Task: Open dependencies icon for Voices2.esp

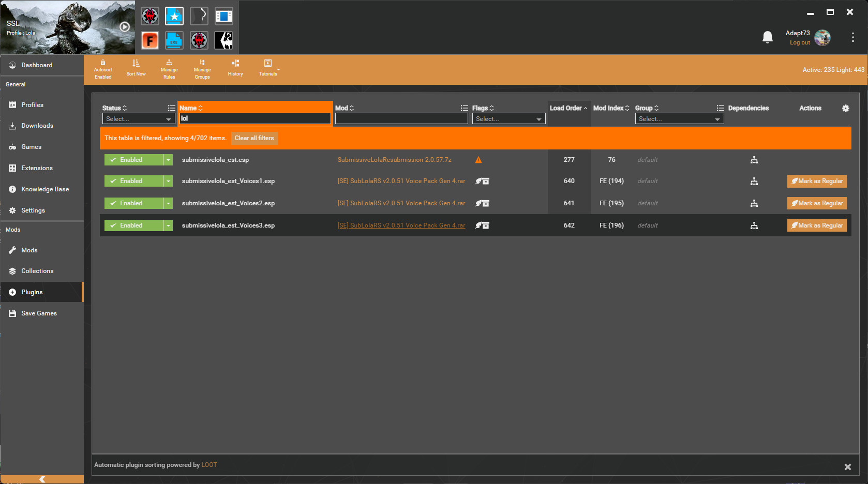Action: tap(754, 203)
